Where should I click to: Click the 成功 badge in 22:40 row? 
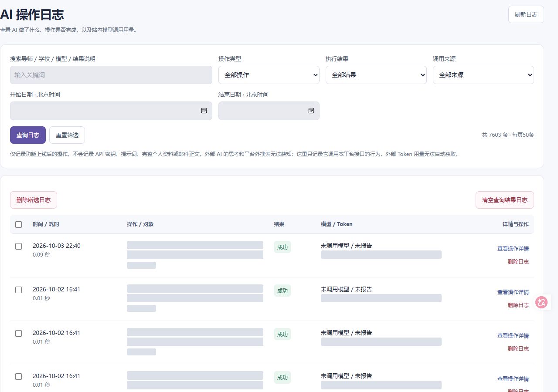click(x=282, y=247)
